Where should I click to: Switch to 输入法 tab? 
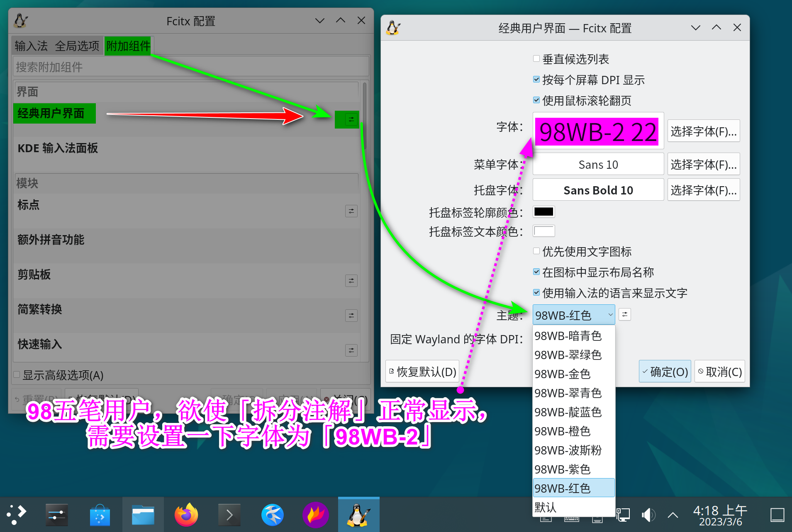pos(31,46)
